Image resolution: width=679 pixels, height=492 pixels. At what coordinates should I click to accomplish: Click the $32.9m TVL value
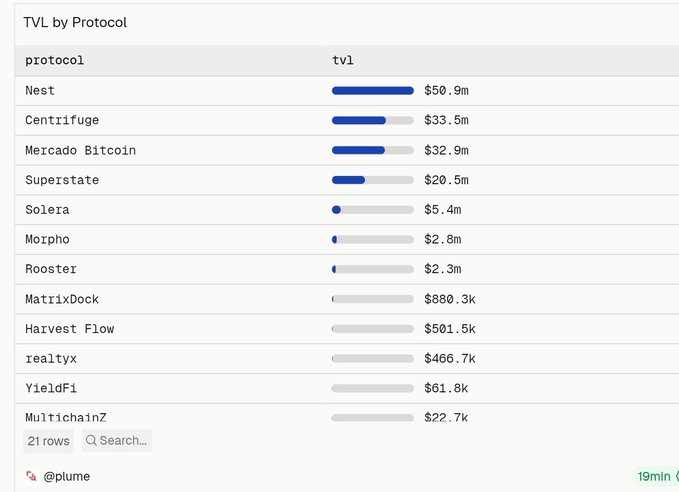(x=446, y=150)
